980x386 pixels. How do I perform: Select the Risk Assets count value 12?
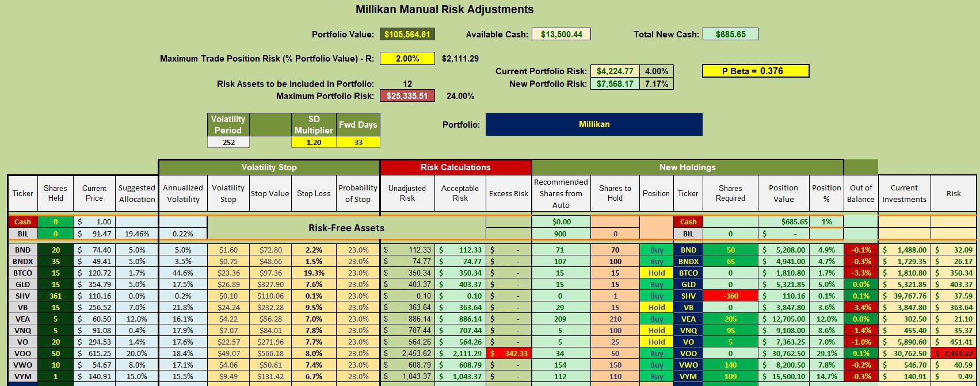coord(407,83)
